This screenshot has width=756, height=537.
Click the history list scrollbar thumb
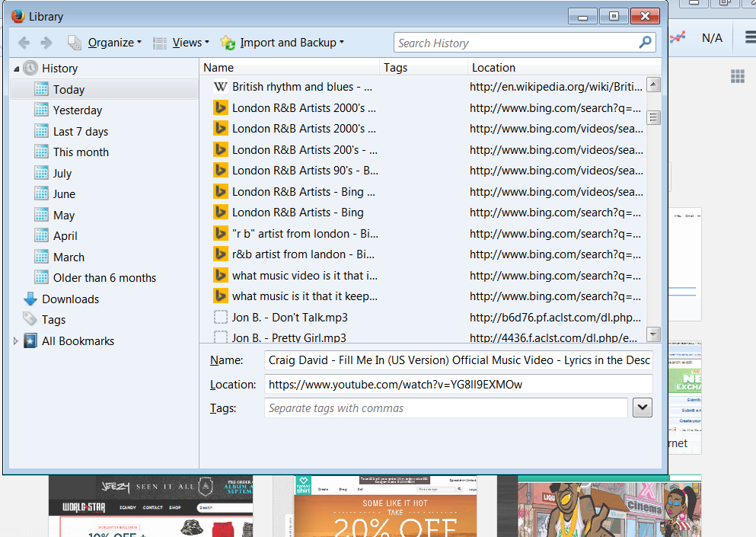pyautogui.click(x=654, y=118)
